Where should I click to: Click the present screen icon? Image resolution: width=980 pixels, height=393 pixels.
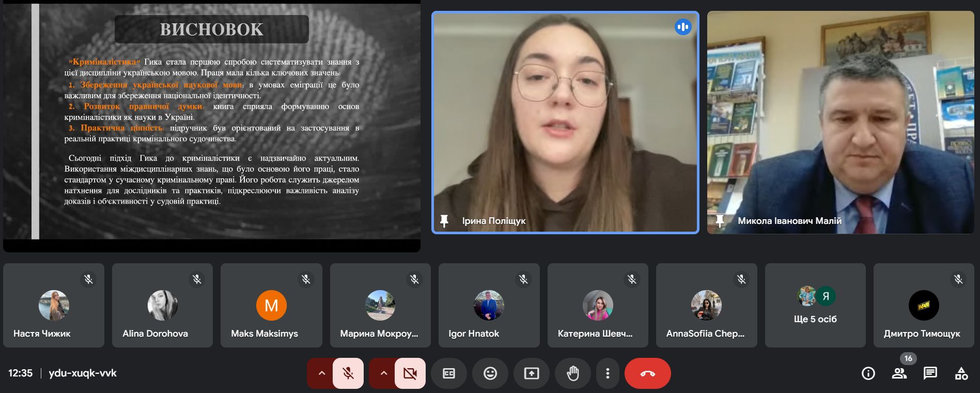pos(531,373)
